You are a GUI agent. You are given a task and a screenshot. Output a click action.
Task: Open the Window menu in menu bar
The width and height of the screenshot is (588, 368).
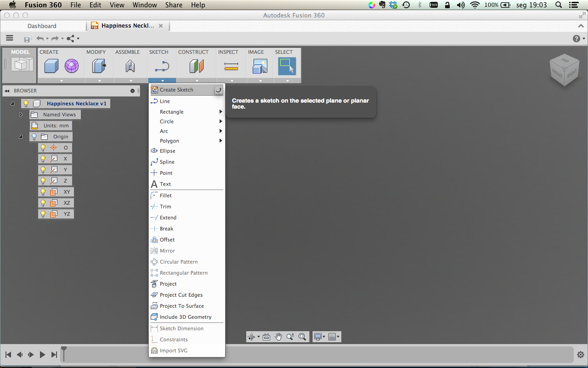[x=145, y=5]
